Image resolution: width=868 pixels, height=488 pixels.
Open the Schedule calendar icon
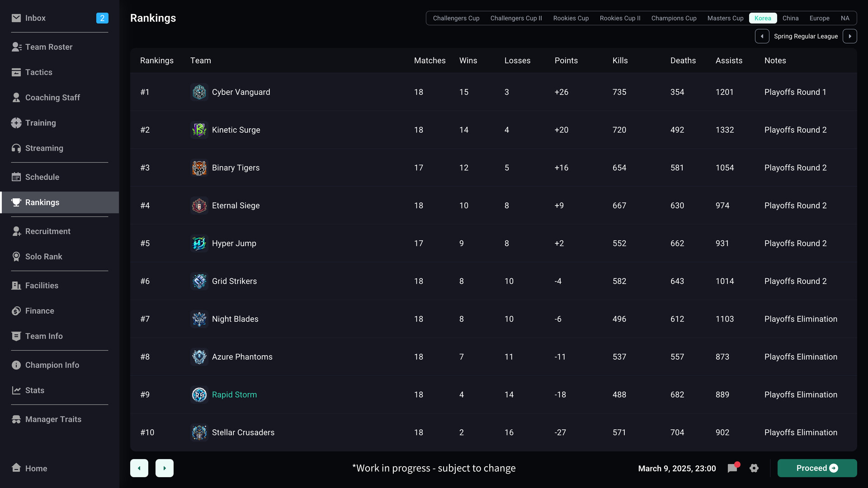point(16,177)
